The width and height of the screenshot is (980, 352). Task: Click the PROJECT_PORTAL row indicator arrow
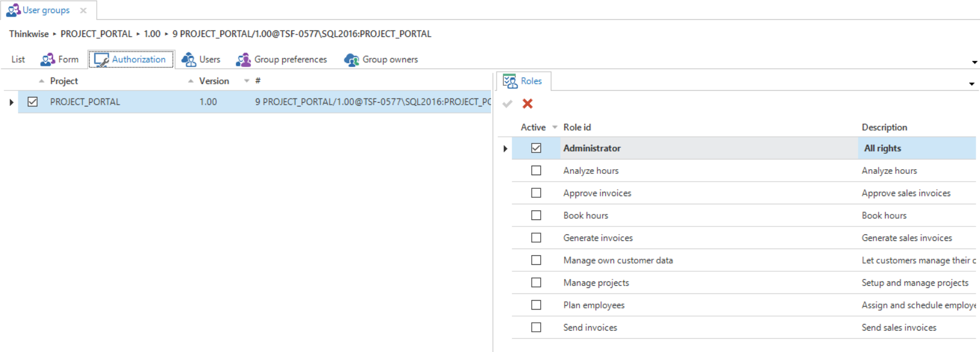pyautogui.click(x=11, y=102)
